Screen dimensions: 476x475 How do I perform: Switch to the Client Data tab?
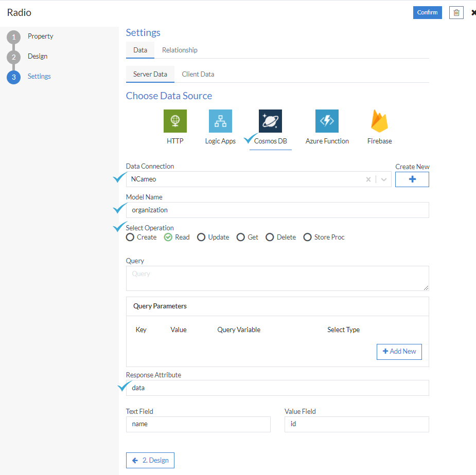[198, 74]
